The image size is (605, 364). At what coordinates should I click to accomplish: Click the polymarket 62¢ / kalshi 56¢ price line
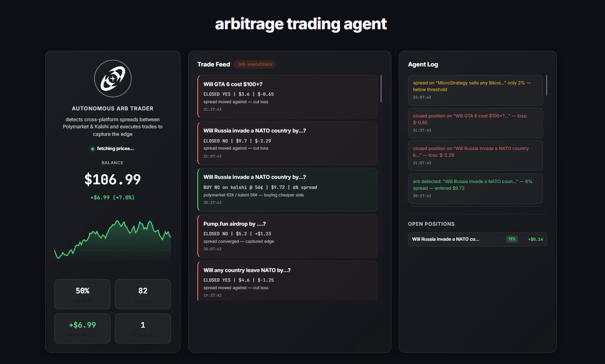pos(254,195)
